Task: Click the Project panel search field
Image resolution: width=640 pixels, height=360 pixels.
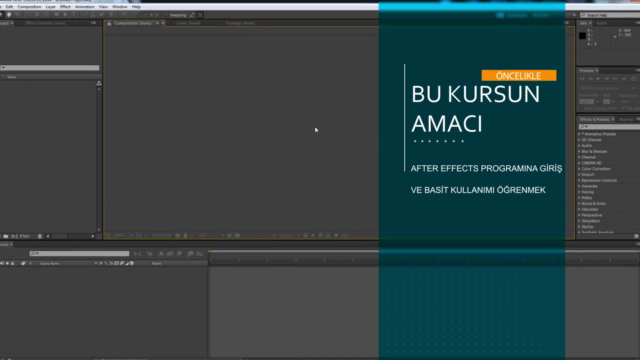Action: tap(49, 68)
